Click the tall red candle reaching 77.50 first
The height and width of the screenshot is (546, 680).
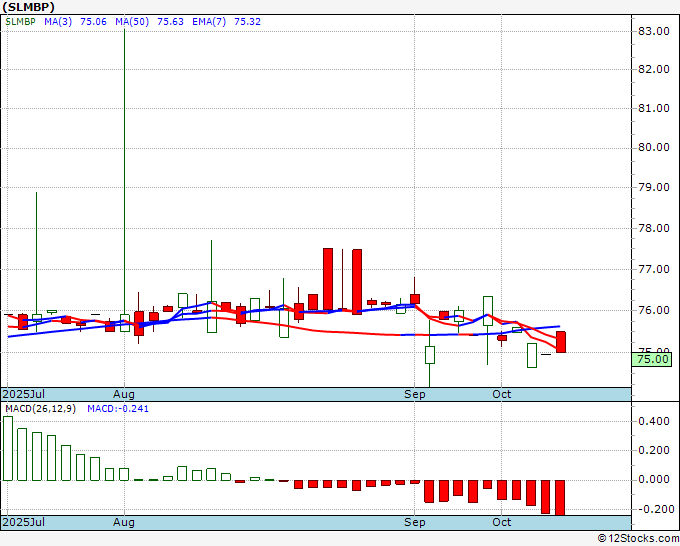click(328, 279)
